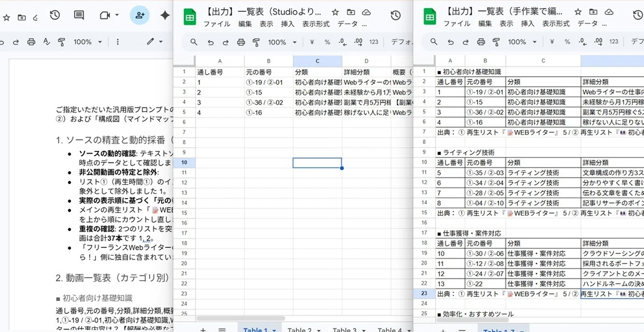The height and width of the screenshot is (332, 644).
Task: Open the 表示形式 menu in the Studio spreadsheet
Action: (x=316, y=24)
